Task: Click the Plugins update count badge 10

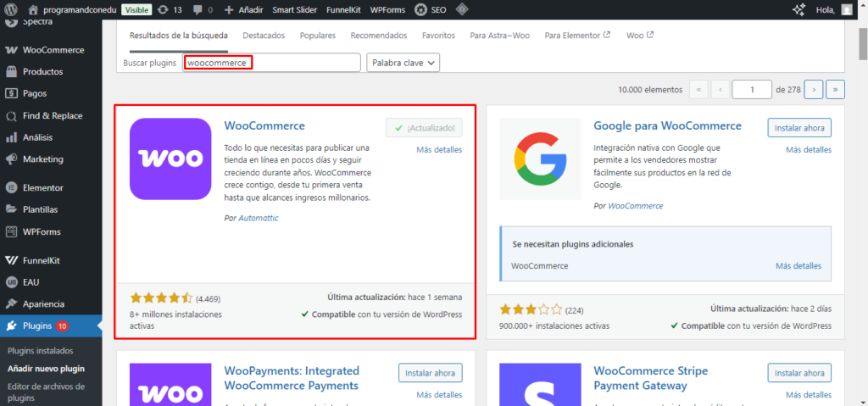Action: tap(62, 326)
